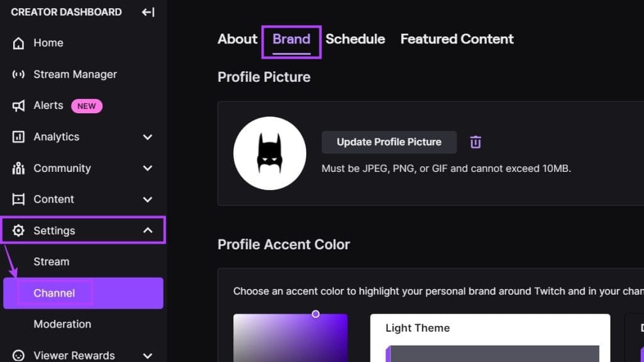The width and height of the screenshot is (644, 362).
Task: Click the Viewer Rewards smiley icon
Action: (18, 355)
